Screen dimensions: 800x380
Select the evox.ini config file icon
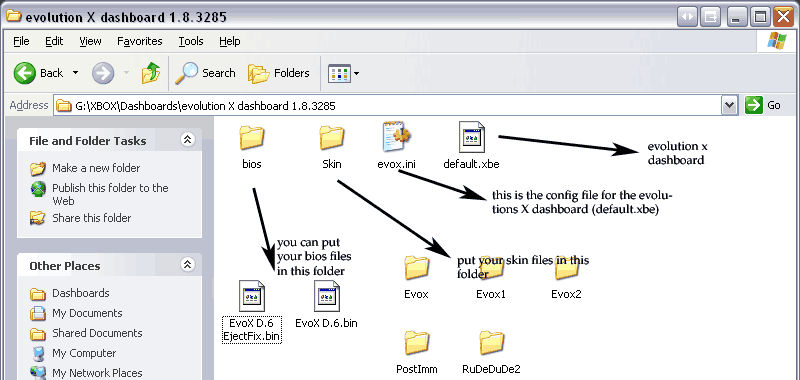point(396,137)
